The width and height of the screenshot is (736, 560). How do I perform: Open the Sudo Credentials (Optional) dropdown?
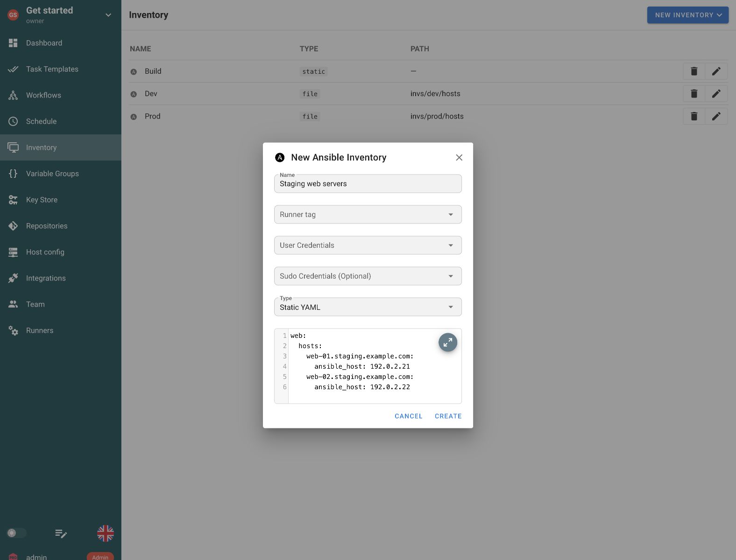point(368,276)
